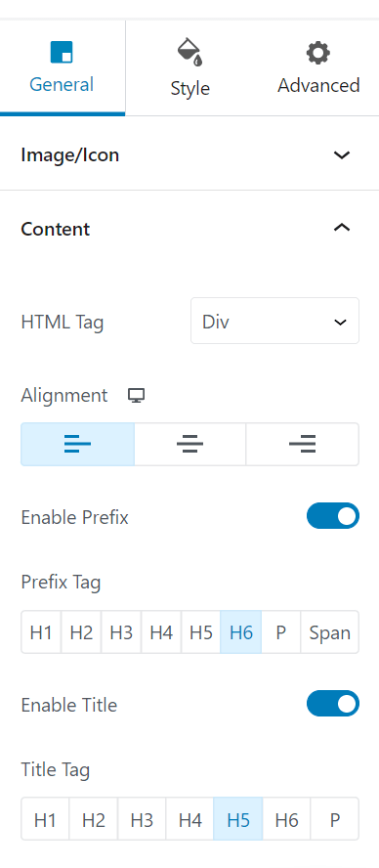Open the Advanced tab label

(x=318, y=85)
